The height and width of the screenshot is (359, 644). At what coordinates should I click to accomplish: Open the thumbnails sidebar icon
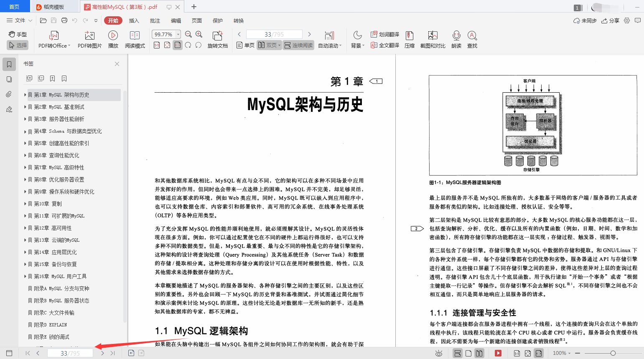(x=9, y=79)
